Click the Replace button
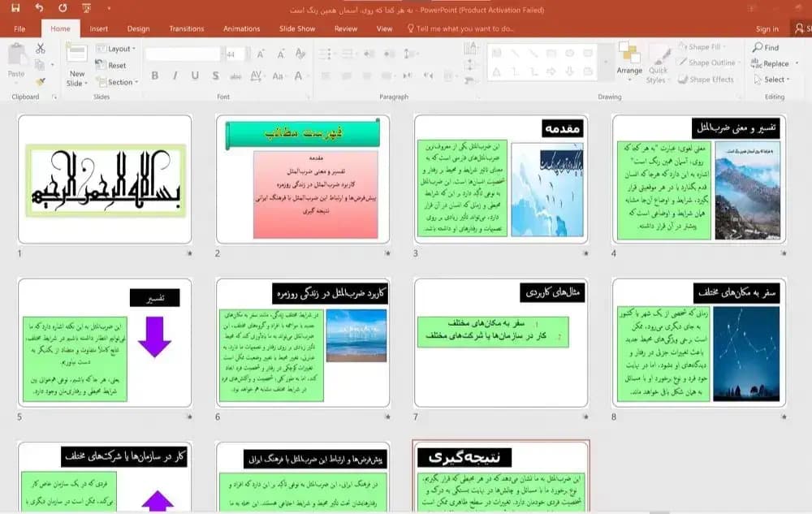812x514 pixels. 770,63
